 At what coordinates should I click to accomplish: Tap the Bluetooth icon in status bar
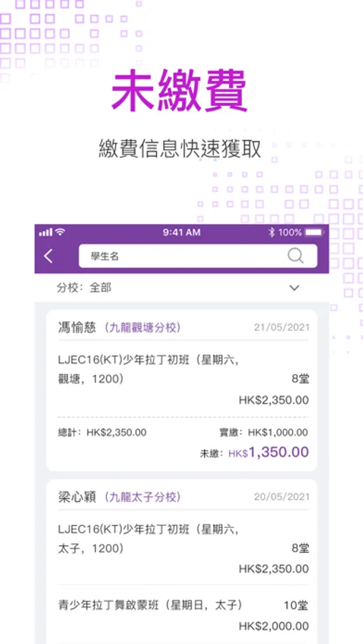[271, 233]
